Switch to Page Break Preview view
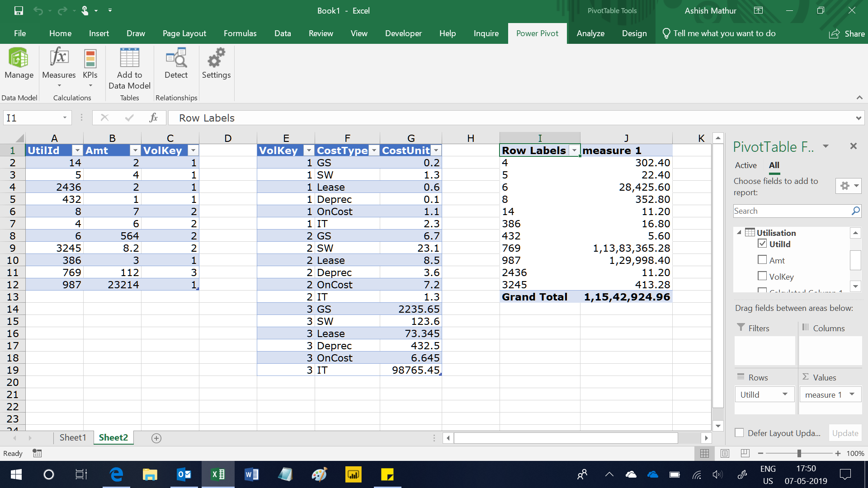 pos(745,453)
